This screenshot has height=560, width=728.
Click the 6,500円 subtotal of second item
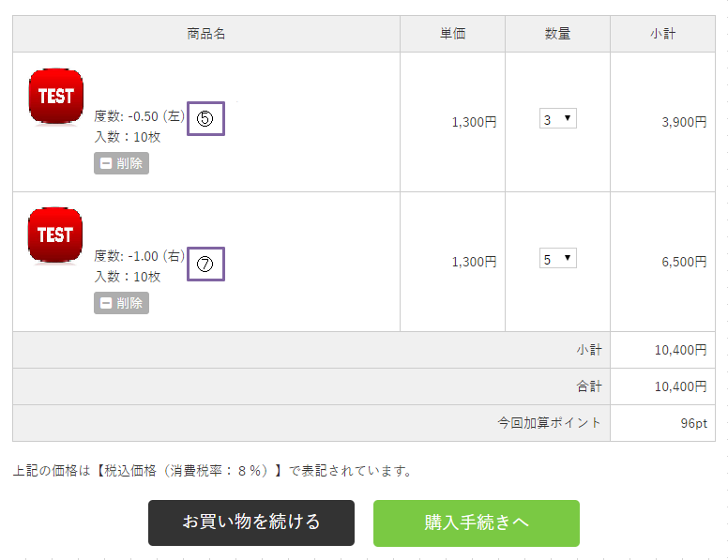pyautogui.click(x=683, y=262)
